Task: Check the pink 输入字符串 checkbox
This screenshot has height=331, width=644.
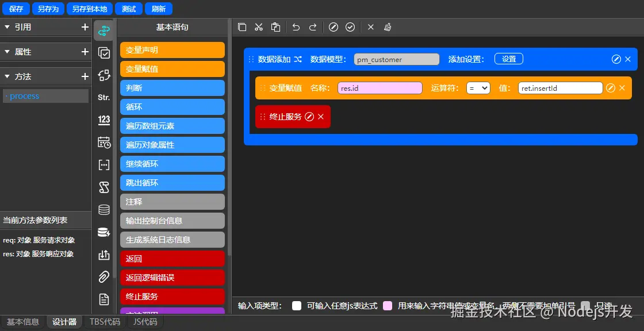Action: pos(389,306)
